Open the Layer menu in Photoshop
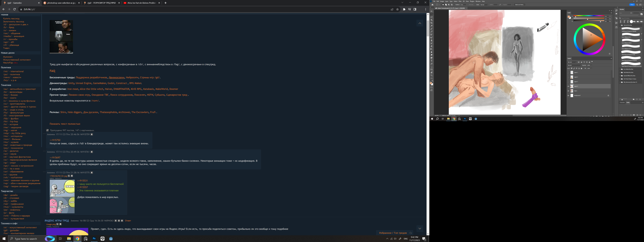Screen dimensions: 644x242 (x=447, y=1)
